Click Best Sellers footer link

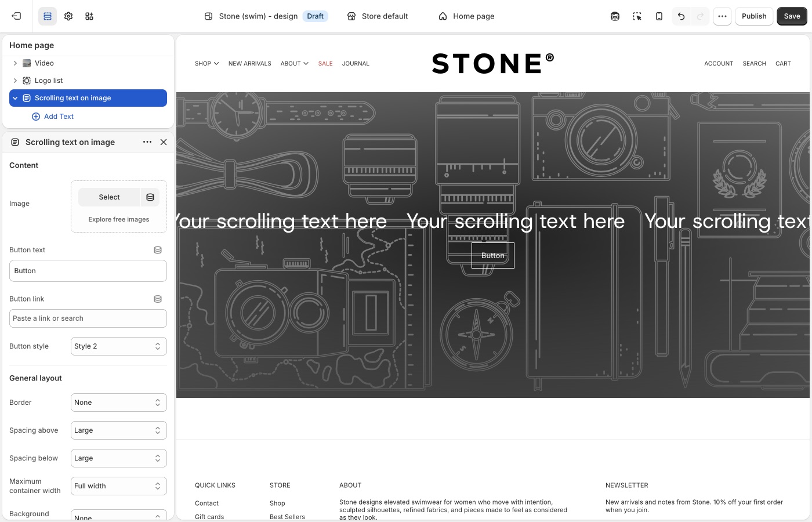(x=287, y=516)
